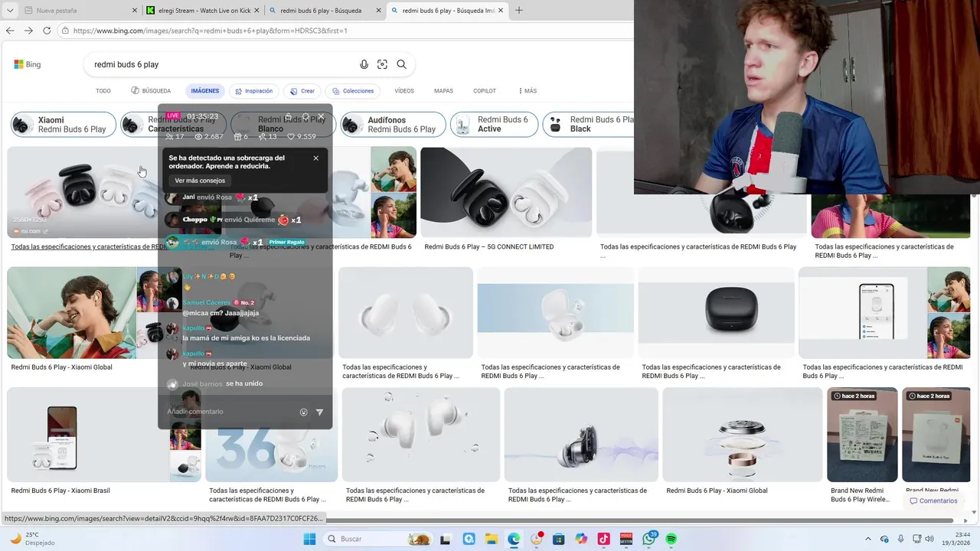Screen dimensions: 980x551
Task: Open Windows Start menu
Action: pos(310,539)
